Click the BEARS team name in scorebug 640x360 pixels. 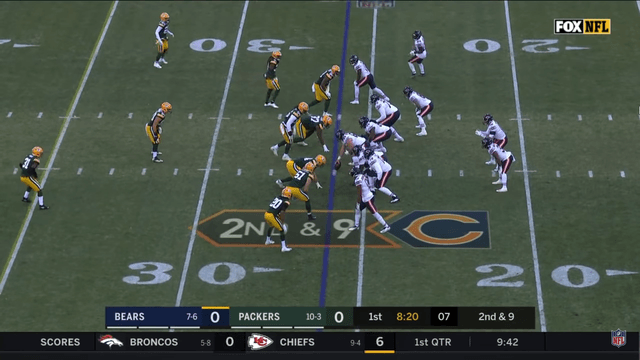point(129,317)
